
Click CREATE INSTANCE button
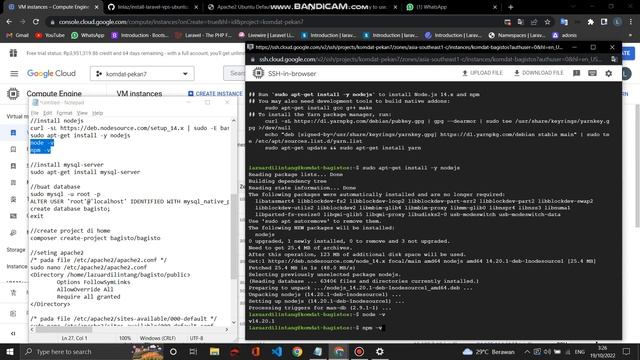215,93
